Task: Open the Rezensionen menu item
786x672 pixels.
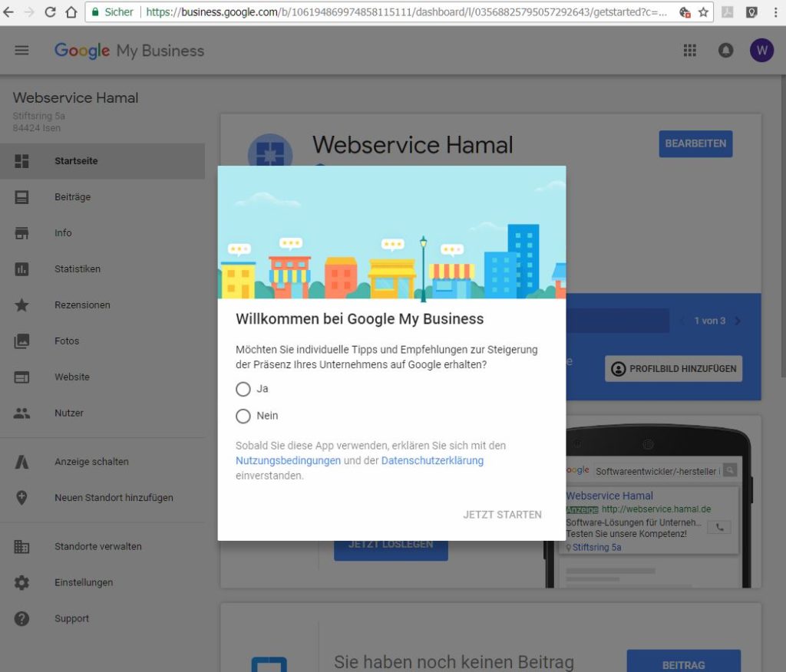Action: coord(102,305)
